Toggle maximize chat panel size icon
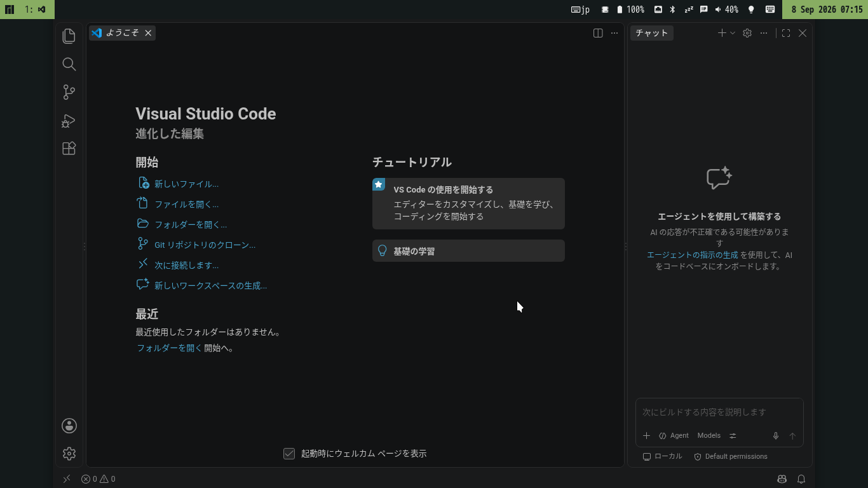868x488 pixels. click(x=786, y=33)
